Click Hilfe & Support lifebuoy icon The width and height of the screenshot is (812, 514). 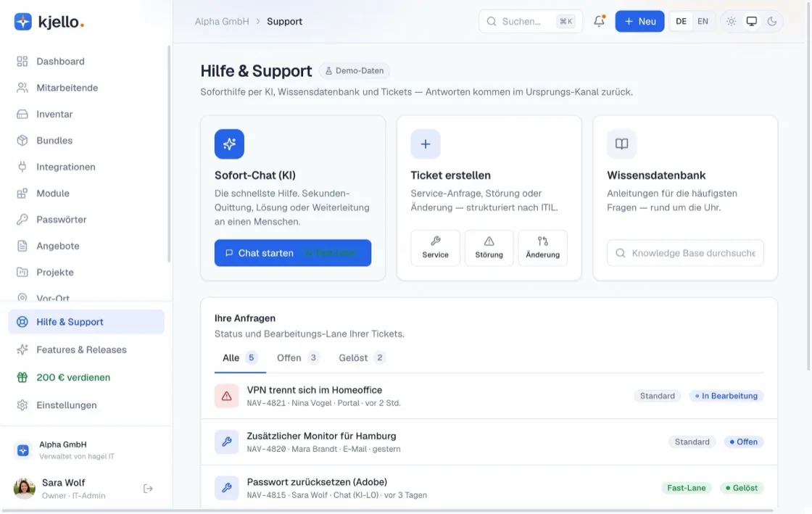click(x=22, y=322)
